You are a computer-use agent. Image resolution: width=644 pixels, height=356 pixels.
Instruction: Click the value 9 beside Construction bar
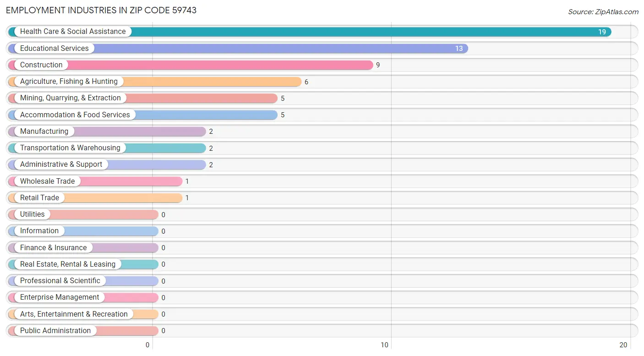click(x=378, y=65)
